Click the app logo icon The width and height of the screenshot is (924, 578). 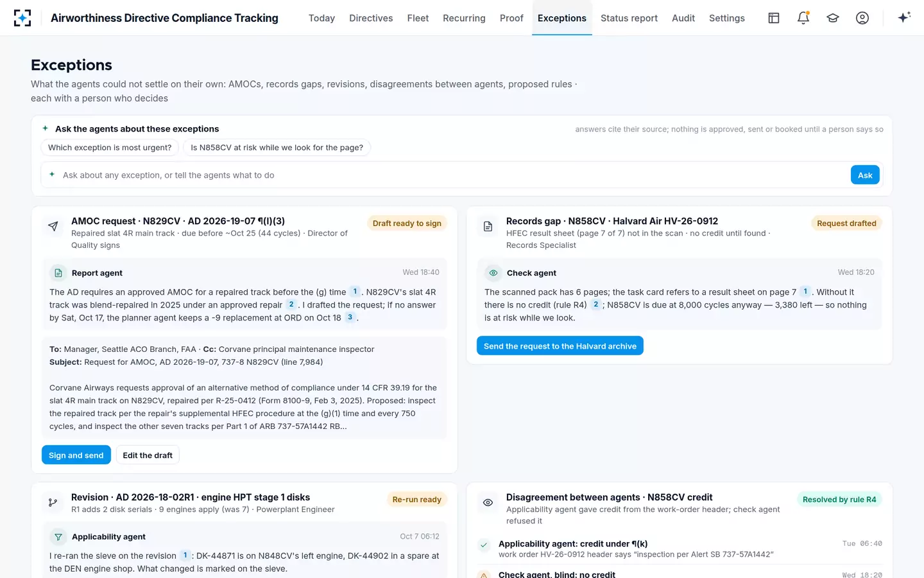(x=22, y=18)
